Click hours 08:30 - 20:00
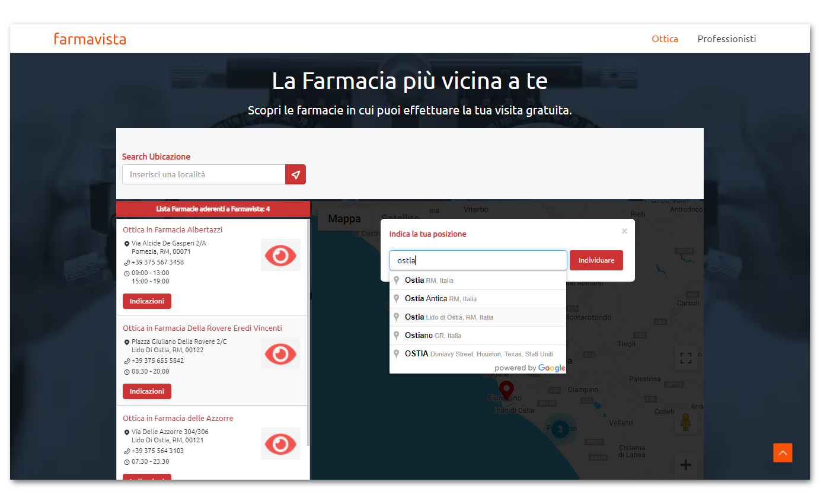Image resolution: width=830 pixels, height=504 pixels. coord(150,371)
